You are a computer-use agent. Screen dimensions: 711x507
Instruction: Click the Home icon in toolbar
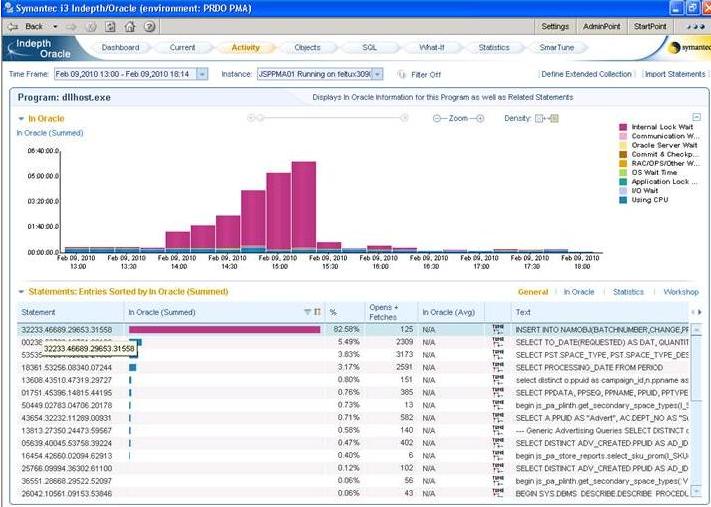(x=130, y=26)
